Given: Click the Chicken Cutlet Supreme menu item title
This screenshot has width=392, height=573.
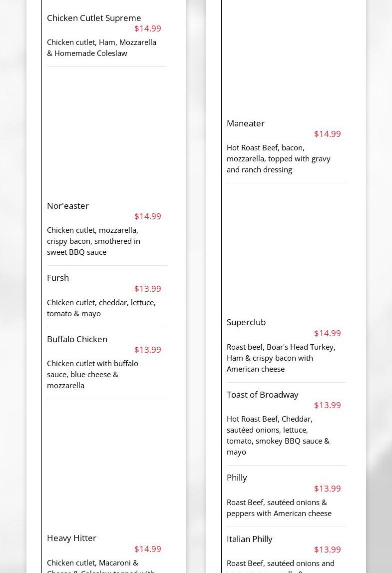Looking at the screenshot, I should 94,18.
